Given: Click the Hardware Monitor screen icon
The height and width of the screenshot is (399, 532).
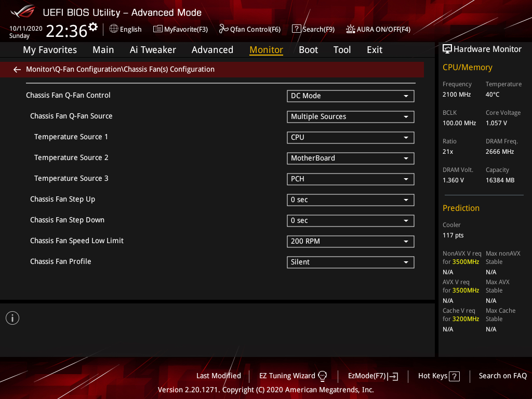Looking at the screenshot, I should 447,49.
